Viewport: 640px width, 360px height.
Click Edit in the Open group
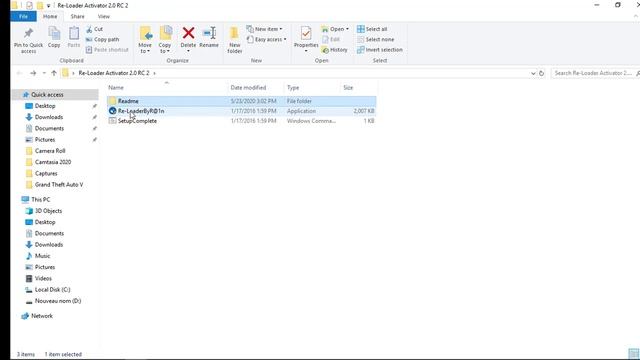331,40
